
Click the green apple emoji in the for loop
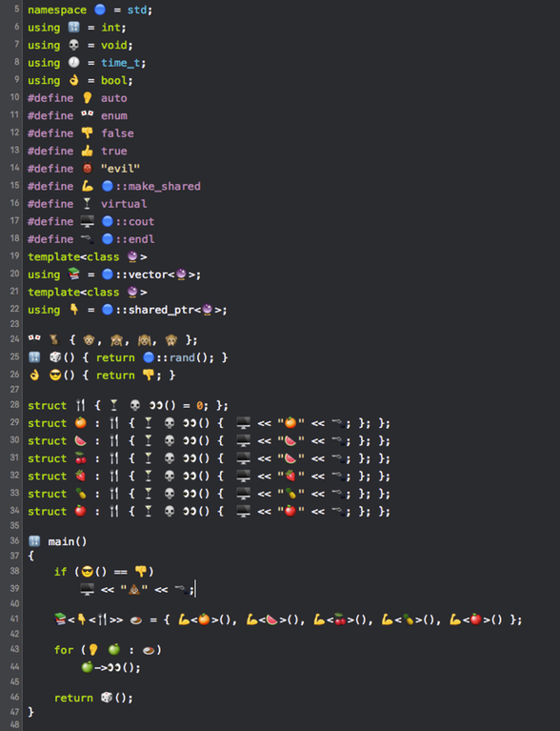tap(114, 649)
